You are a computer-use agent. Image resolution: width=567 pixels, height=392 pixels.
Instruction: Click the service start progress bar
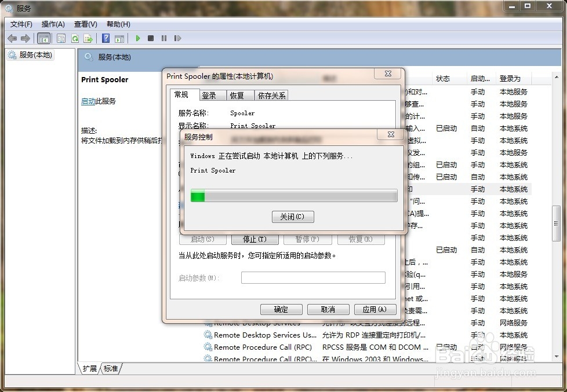click(x=294, y=196)
